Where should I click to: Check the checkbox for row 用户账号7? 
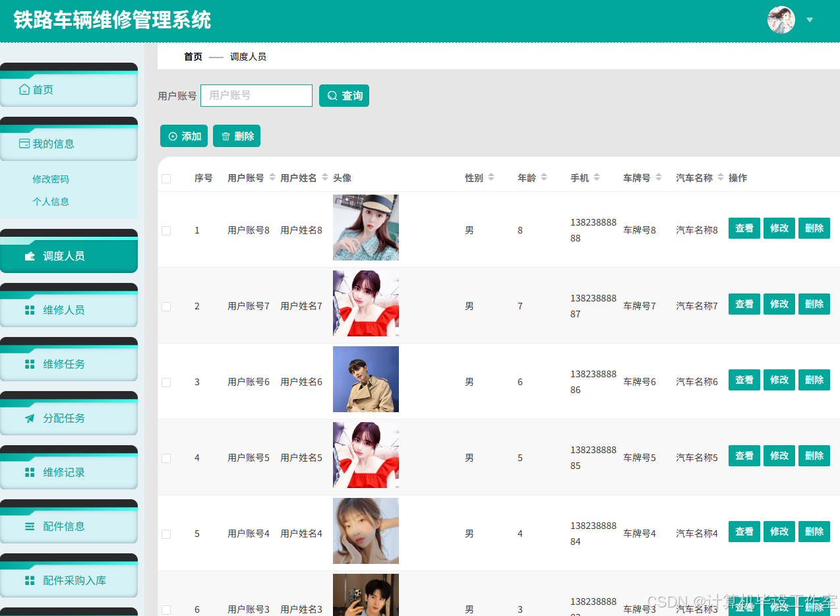[166, 307]
